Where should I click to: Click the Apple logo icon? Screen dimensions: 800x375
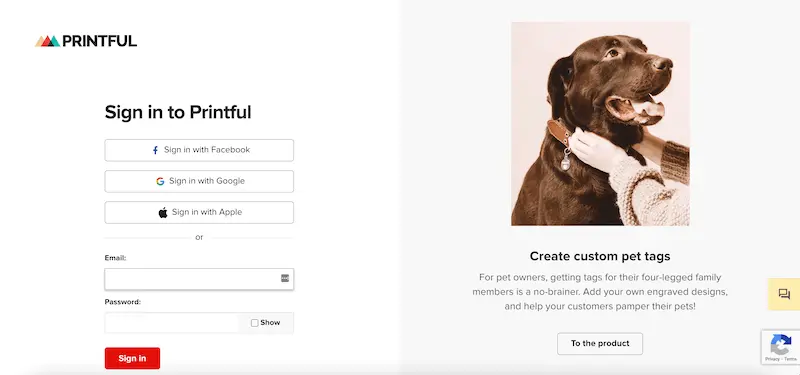(163, 212)
